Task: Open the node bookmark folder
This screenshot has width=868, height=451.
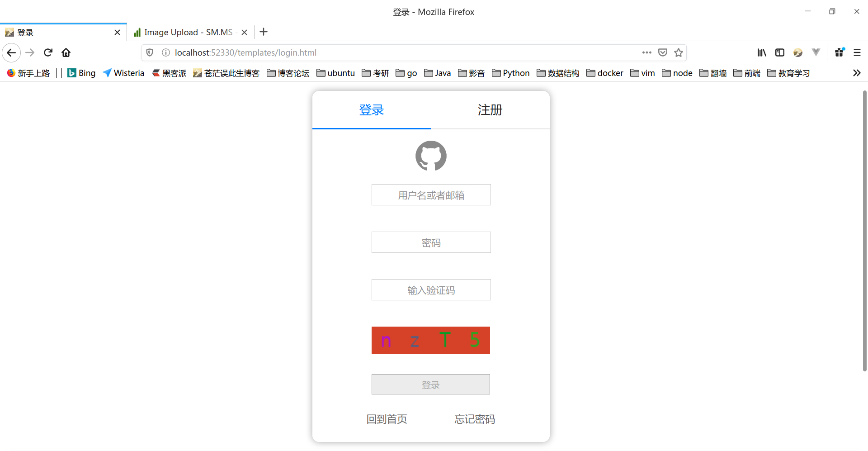Action: coord(677,73)
